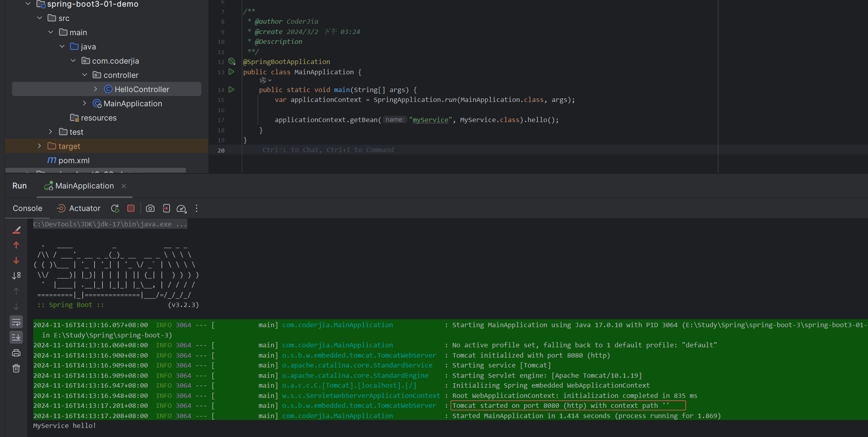Collapse the java folder chevron
868x437 pixels.
62,47
